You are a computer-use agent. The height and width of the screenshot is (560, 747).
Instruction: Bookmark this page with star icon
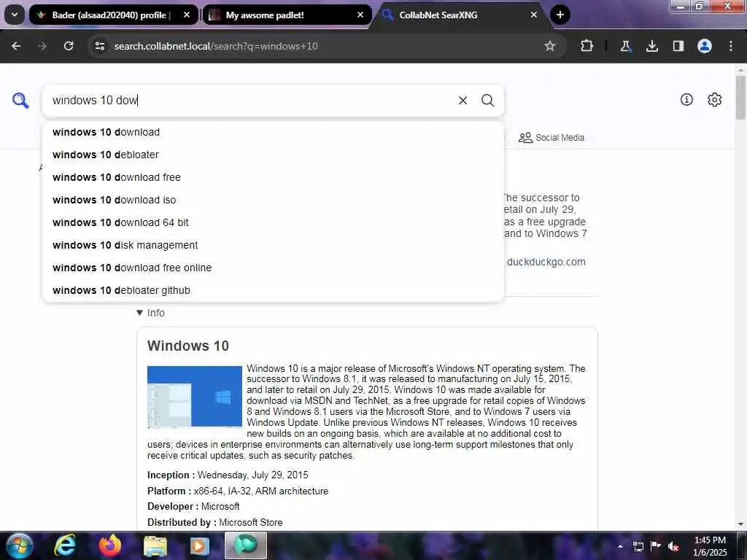tap(550, 46)
